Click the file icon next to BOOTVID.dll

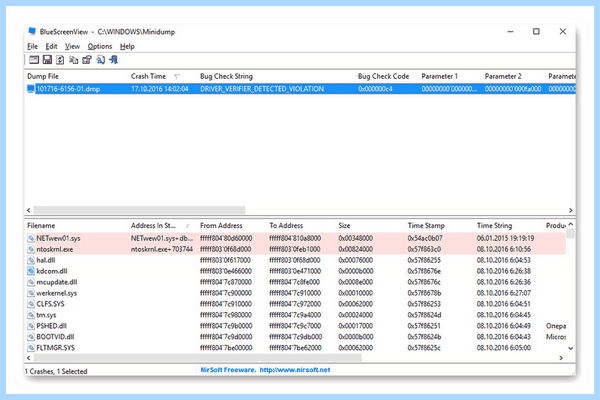pyautogui.click(x=31, y=337)
